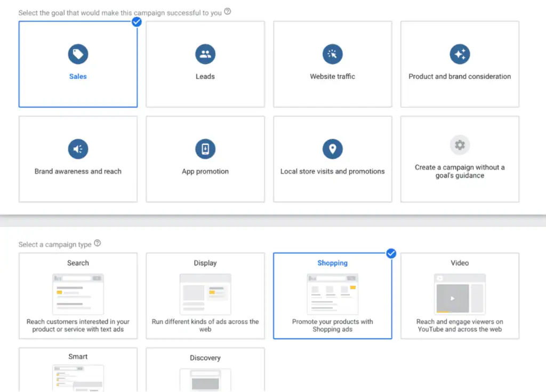Select the Search campaign type thumbnail
546x392 pixels.
(x=78, y=294)
